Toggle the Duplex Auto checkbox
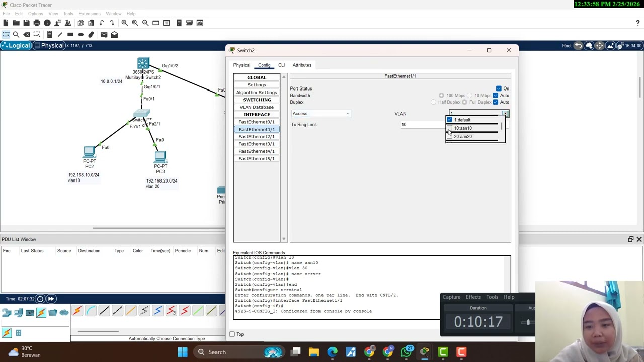The width and height of the screenshot is (644, 362). coord(496,102)
